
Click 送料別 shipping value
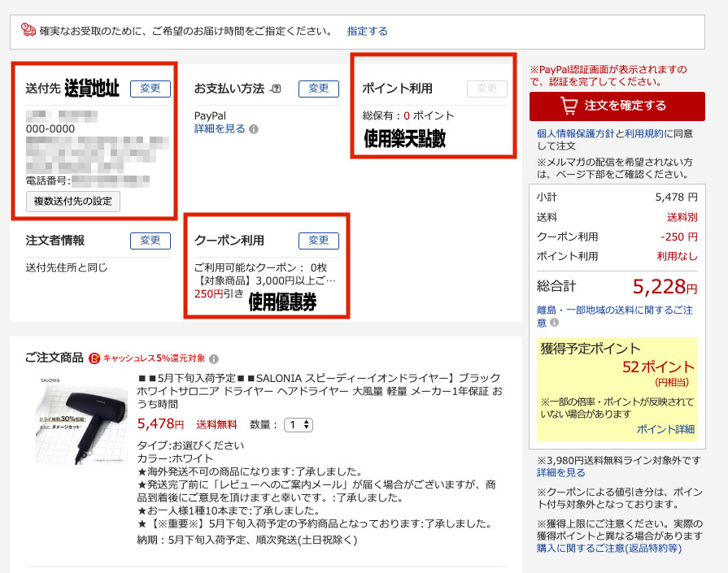click(x=682, y=217)
